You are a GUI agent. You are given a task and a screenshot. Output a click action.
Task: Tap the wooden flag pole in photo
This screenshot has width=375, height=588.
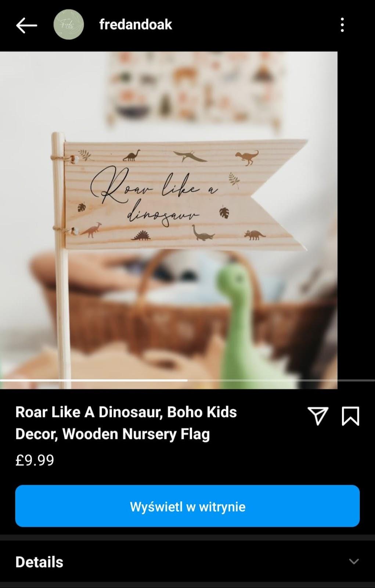point(61,260)
